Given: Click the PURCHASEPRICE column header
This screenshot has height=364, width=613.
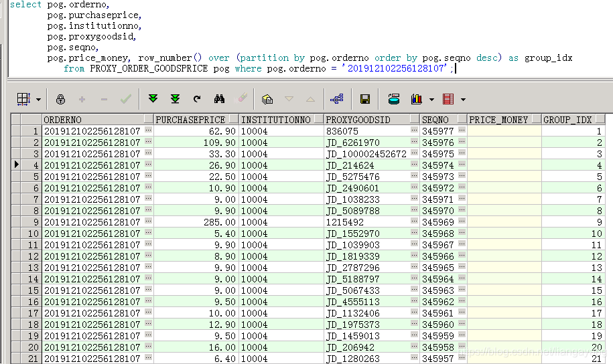Looking at the screenshot, I should coord(190,120).
